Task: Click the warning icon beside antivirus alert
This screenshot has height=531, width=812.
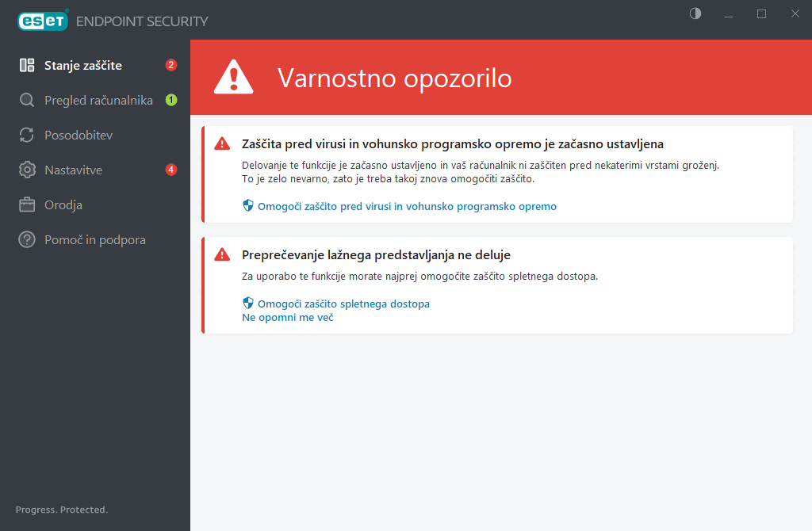Action: tap(222, 144)
